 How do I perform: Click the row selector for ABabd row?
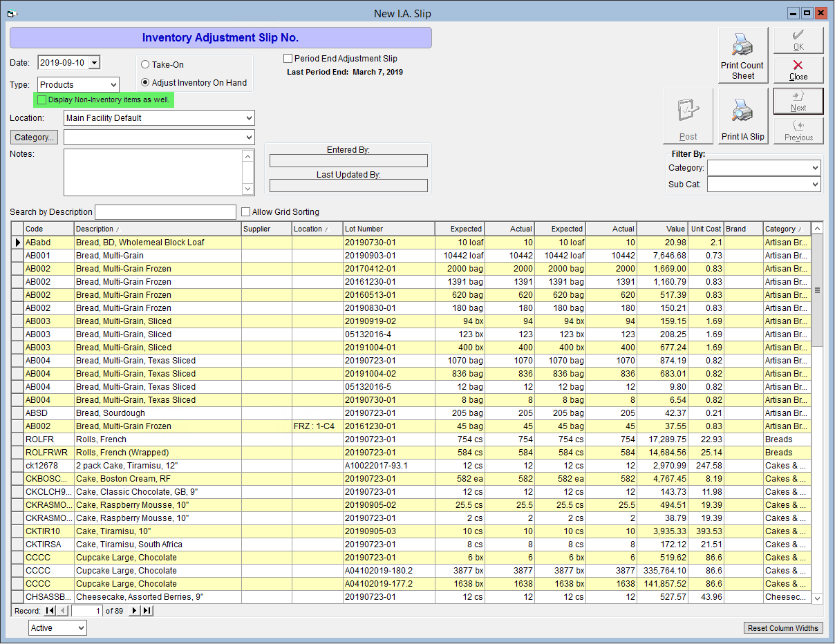(x=18, y=243)
